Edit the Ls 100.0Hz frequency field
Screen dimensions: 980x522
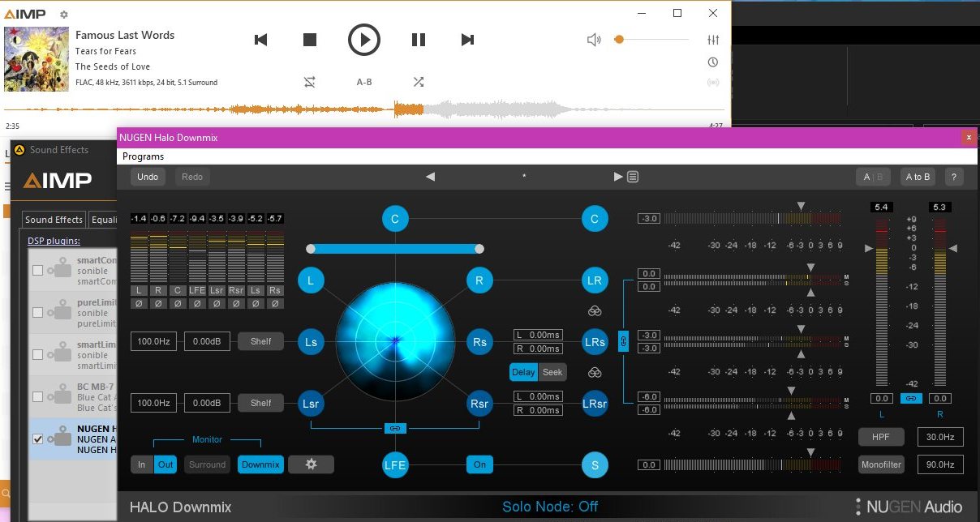tap(153, 341)
